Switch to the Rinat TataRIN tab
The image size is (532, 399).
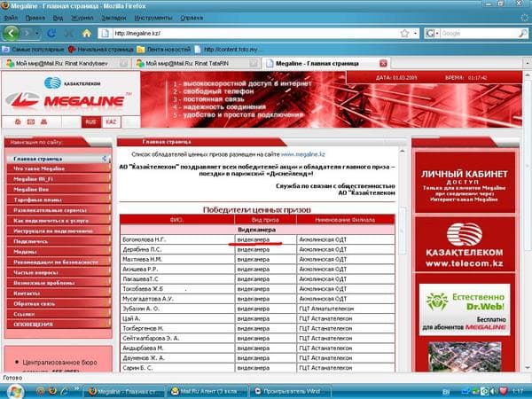tap(197, 64)
